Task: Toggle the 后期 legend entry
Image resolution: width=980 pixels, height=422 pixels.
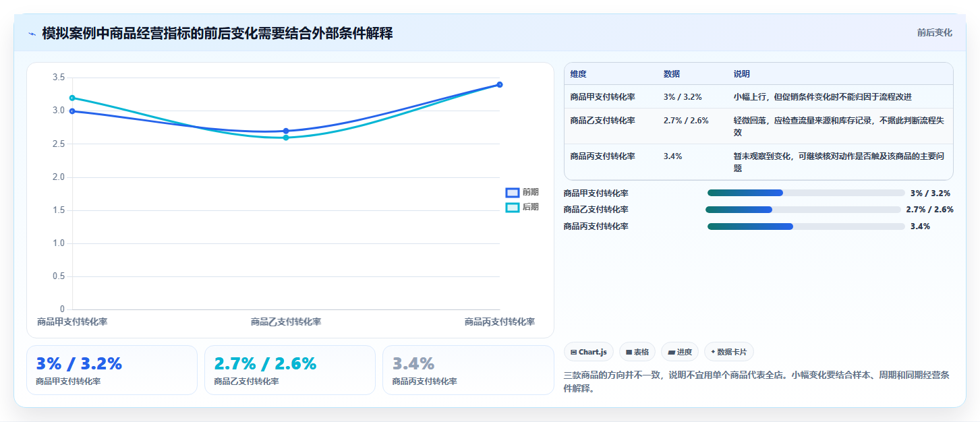Action: click(x=522, y=207)
